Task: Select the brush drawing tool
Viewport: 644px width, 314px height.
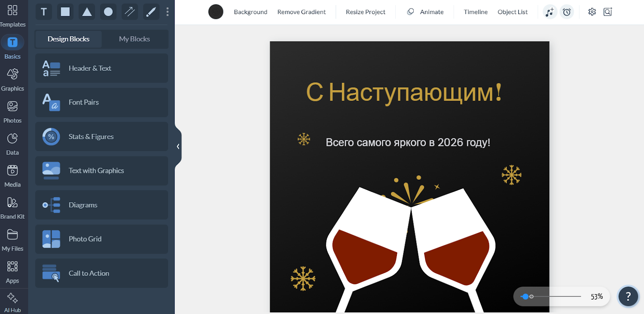Action: coord(151,12)
